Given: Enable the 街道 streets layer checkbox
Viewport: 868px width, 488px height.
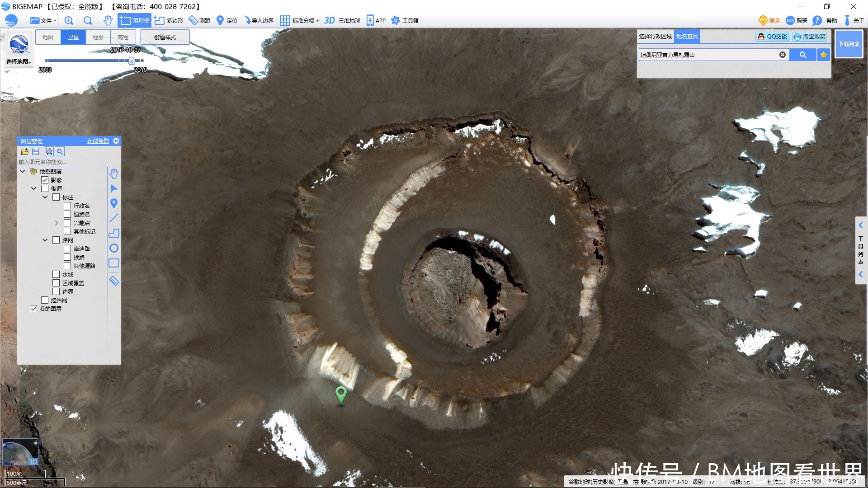Looking at the screenshot, I should [x=45, y=188].
